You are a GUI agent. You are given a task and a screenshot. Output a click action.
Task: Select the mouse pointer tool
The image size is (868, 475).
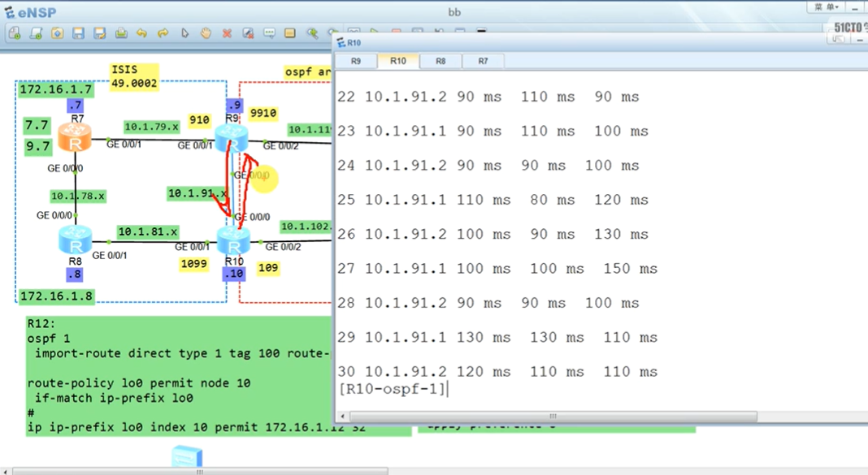point(184,33)
